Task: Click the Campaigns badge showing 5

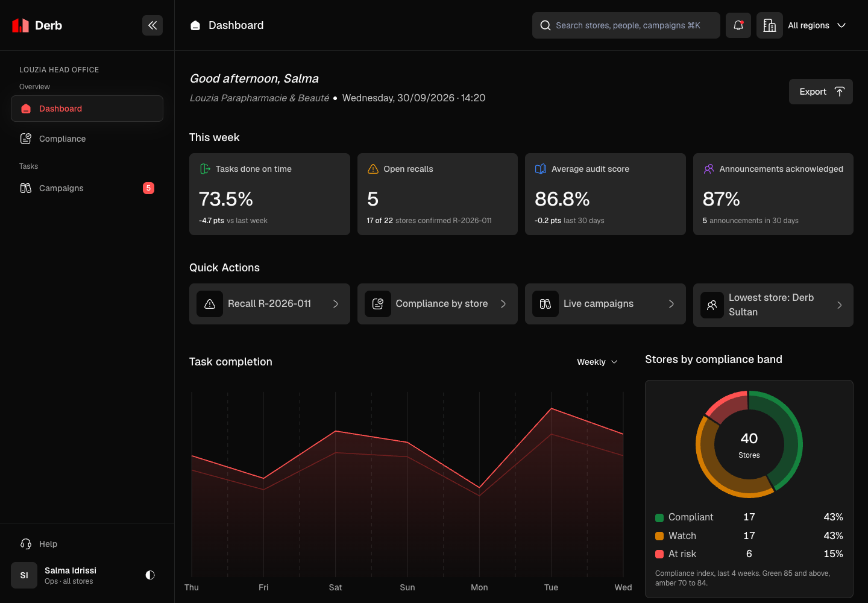Action: [148, 188]
